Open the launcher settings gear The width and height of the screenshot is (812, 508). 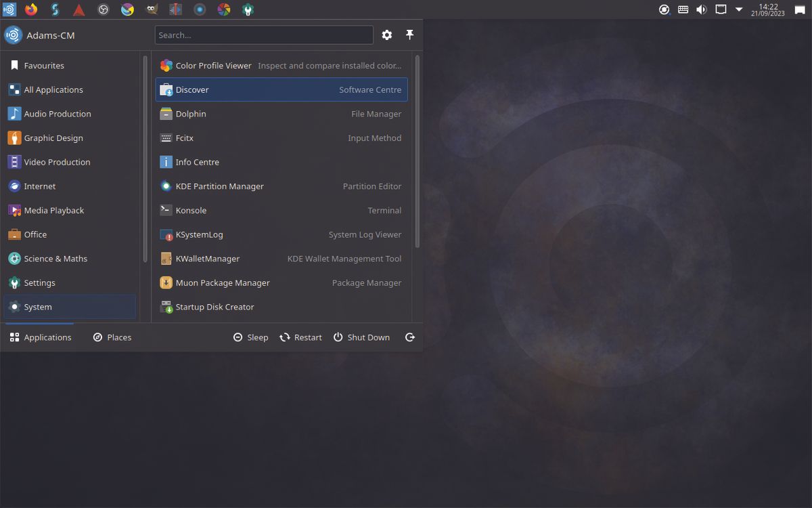(386, 35)
